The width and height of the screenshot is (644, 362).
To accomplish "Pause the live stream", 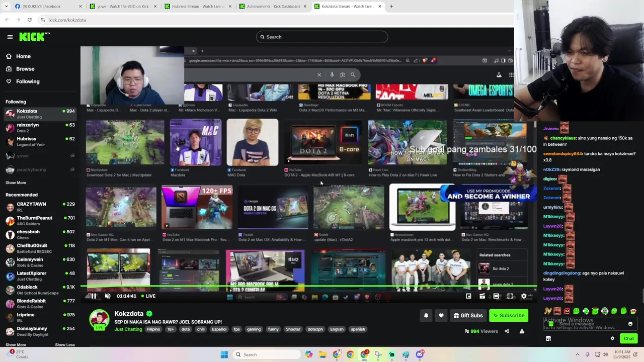I will [x=94, y=296].
